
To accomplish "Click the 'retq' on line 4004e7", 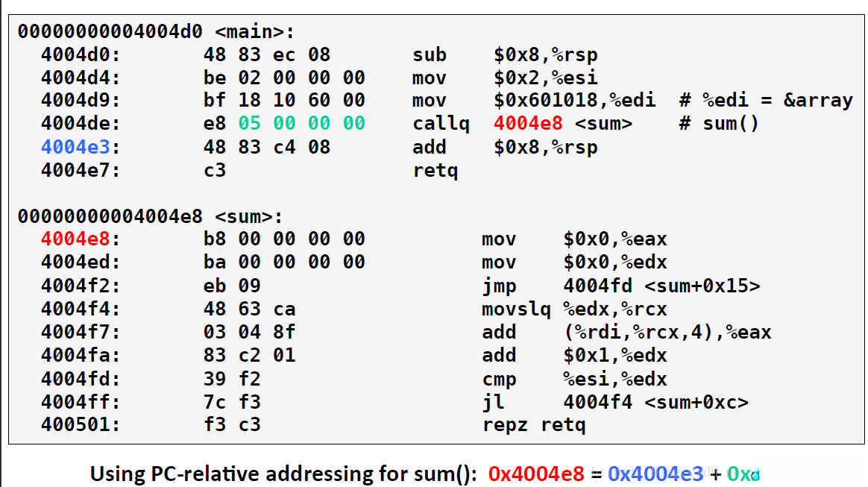I will pos(435,171).
